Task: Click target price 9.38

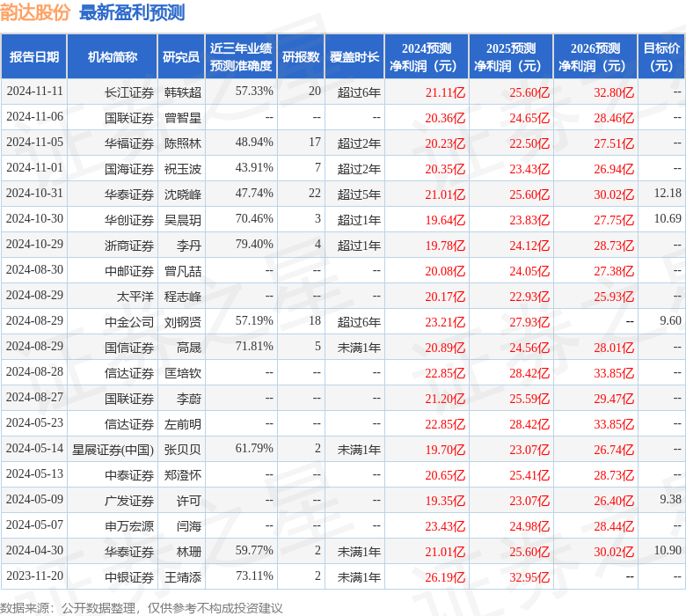Action: 671,500
